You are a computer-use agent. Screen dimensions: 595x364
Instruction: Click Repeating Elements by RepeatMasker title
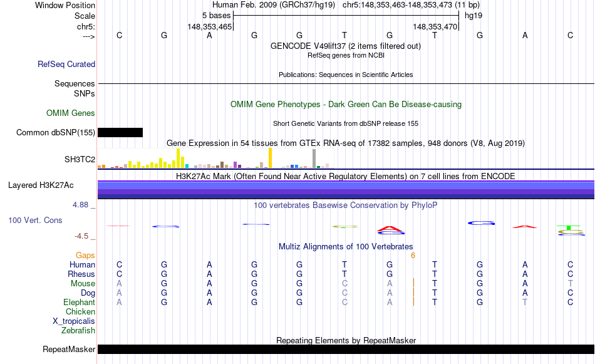tap(346, 340)
